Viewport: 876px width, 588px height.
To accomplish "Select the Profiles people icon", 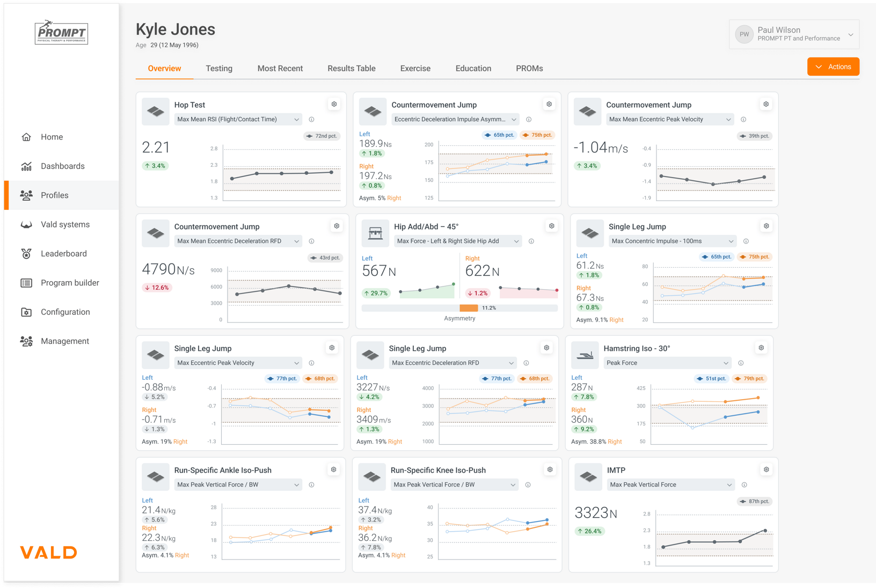I will pyautogui.click(x=26, y=195).
